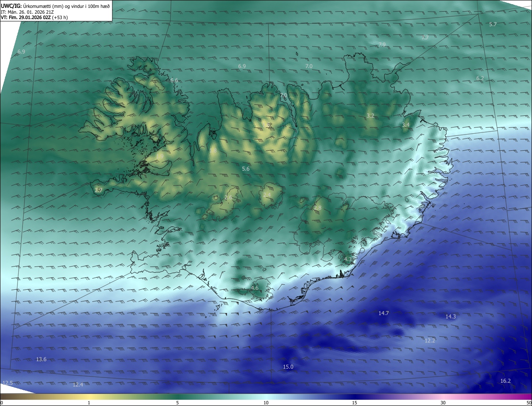This screenshot has width=532, height=406.
Task: Click the 4.3 value label on the map
Action: point(348,259)
